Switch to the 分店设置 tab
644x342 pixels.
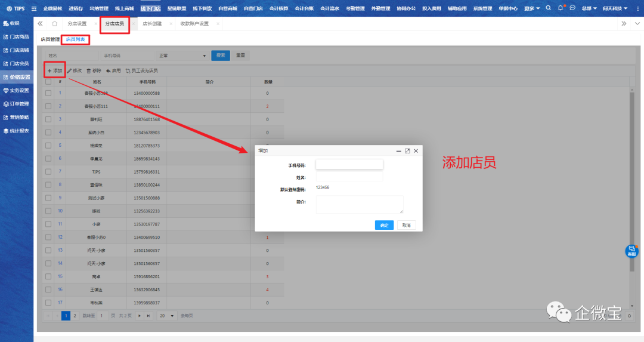point(78,24)
